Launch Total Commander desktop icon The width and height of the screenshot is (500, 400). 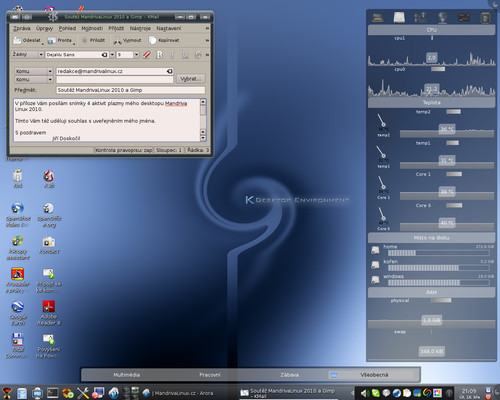point(17,339)
